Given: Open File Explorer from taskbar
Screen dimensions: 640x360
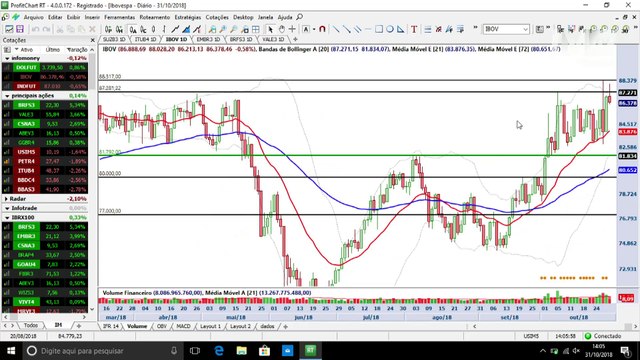Looking at the screenshot, I should pyautogui.click(x=242, y=351).
